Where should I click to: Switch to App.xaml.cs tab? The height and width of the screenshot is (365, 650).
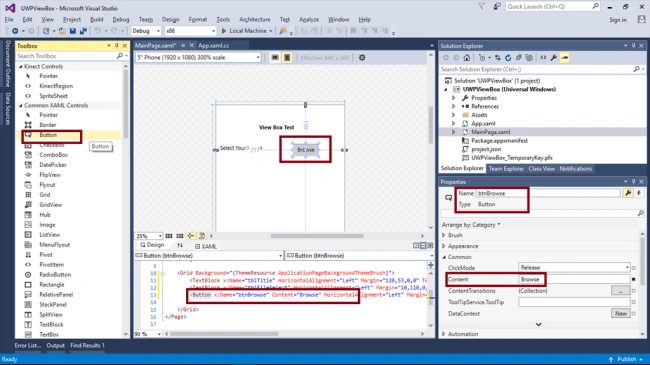[x=213, y=46]
